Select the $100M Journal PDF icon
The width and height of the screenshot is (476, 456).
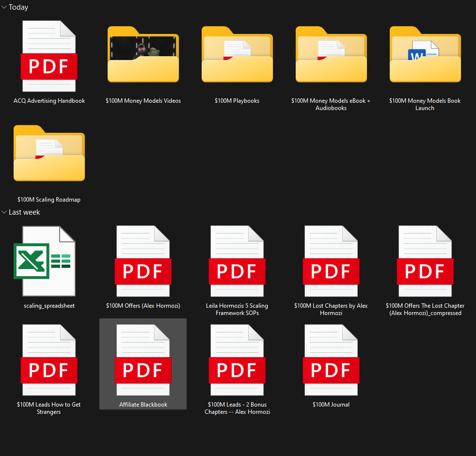[331, 360]
